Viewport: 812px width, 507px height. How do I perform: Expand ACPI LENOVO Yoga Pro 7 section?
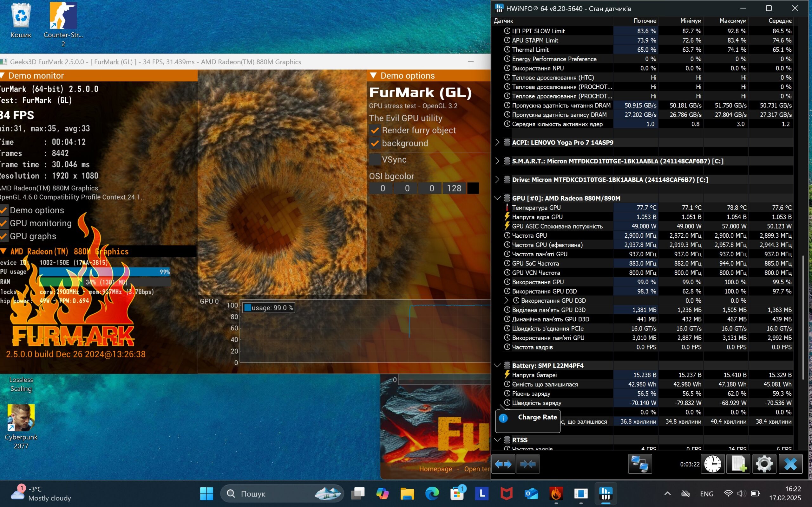click(x=497, y=143)
